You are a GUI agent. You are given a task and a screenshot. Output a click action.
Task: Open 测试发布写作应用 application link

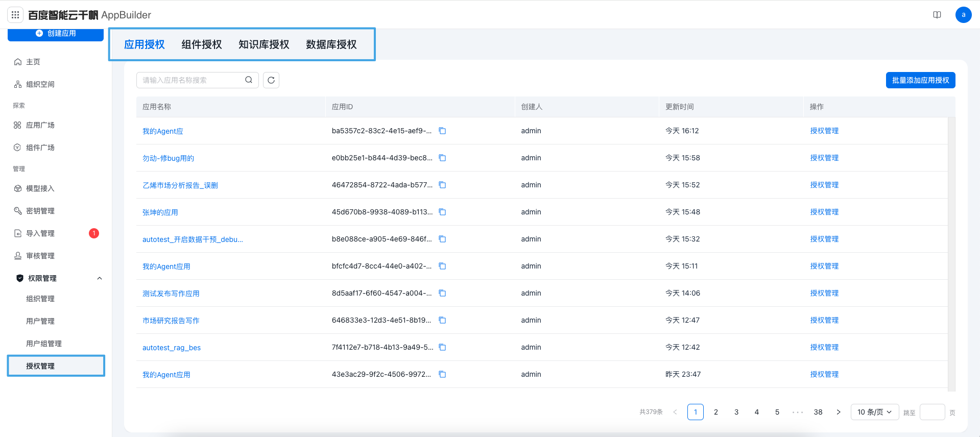pyautogui.click(x=171, y=294)
